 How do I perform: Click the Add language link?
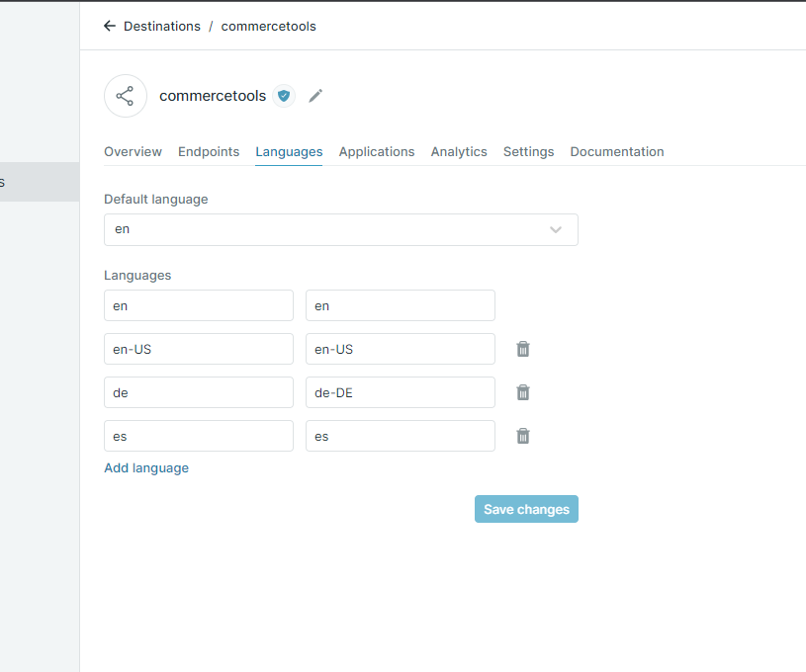(x=146, y=468)
